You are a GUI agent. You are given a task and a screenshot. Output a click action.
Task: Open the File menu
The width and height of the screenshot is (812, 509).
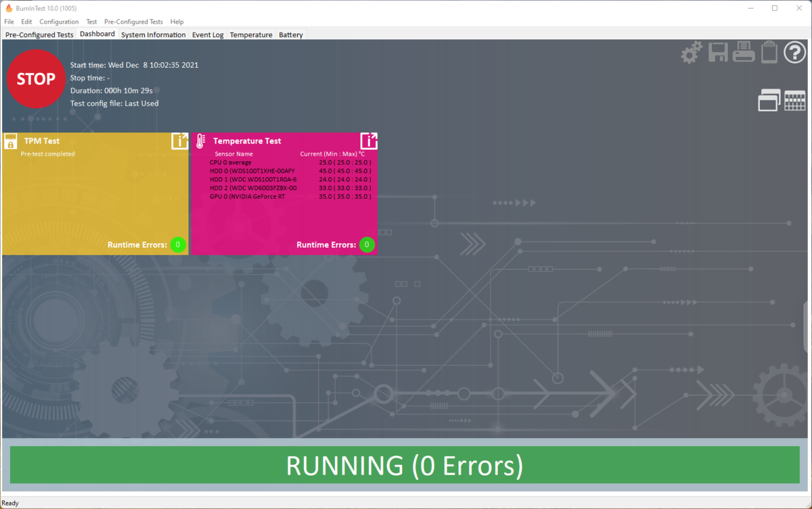[9, 22]
